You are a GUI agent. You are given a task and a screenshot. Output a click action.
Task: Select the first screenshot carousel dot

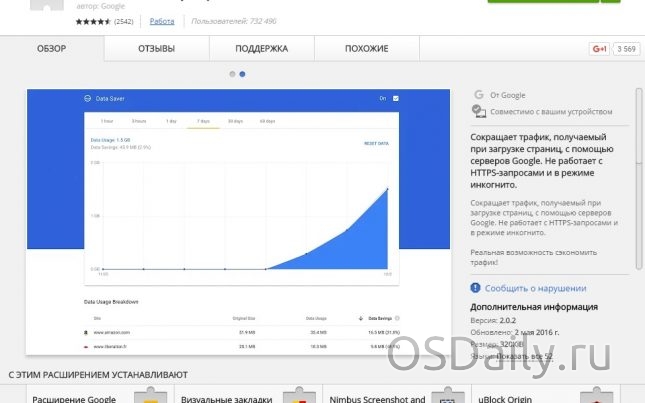coord(232,74)
